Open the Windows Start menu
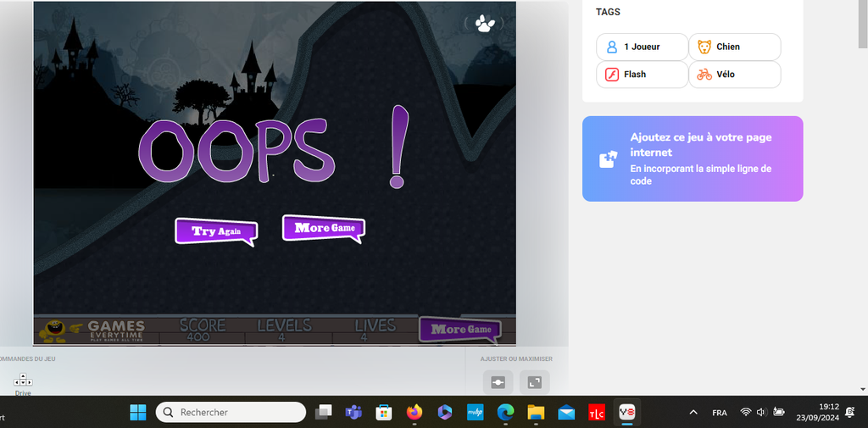The width and height of the screenshot is (868, 428). coord(137,412)
